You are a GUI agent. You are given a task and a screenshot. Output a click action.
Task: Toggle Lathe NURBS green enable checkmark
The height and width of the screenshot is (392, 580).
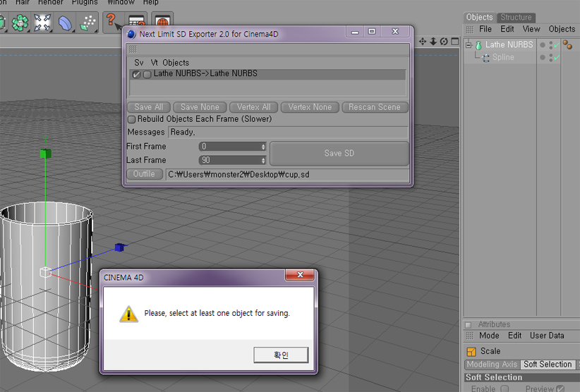point(557,45)
